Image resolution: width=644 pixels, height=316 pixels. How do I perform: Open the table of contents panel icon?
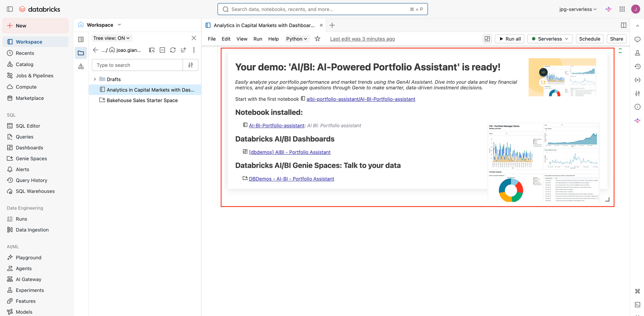(x=81, y=39)
